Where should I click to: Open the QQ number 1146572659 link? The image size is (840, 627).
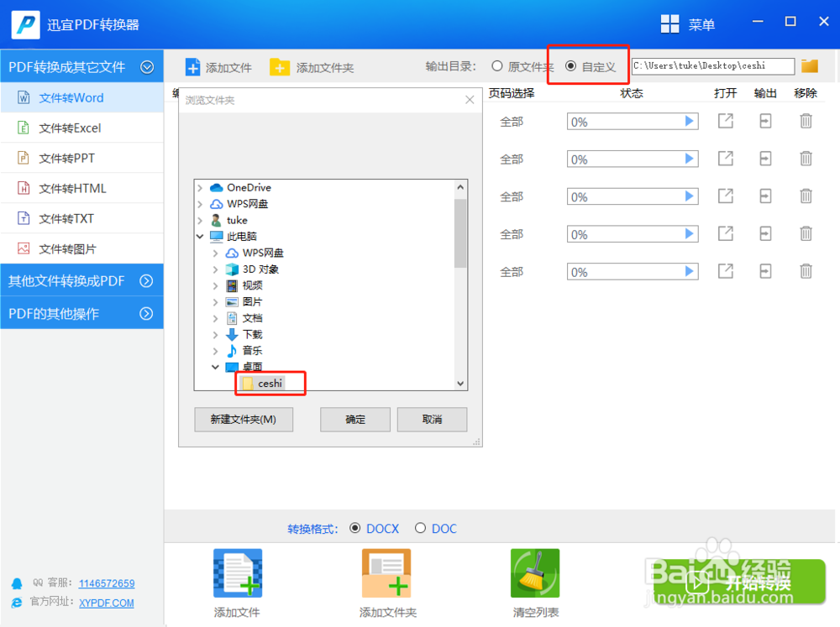point(107,583)
